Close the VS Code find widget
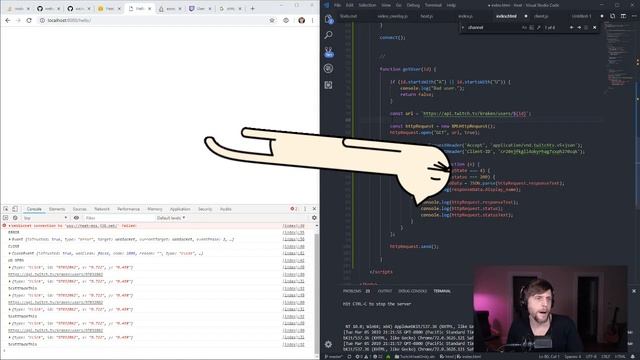This screenshot has height=360, width=640. point(594,27)
